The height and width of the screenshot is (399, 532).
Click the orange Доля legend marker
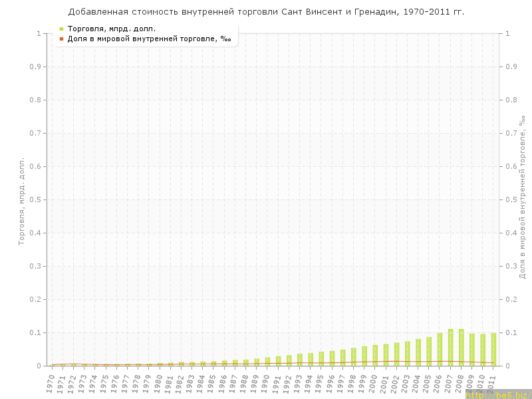(61, 39)
